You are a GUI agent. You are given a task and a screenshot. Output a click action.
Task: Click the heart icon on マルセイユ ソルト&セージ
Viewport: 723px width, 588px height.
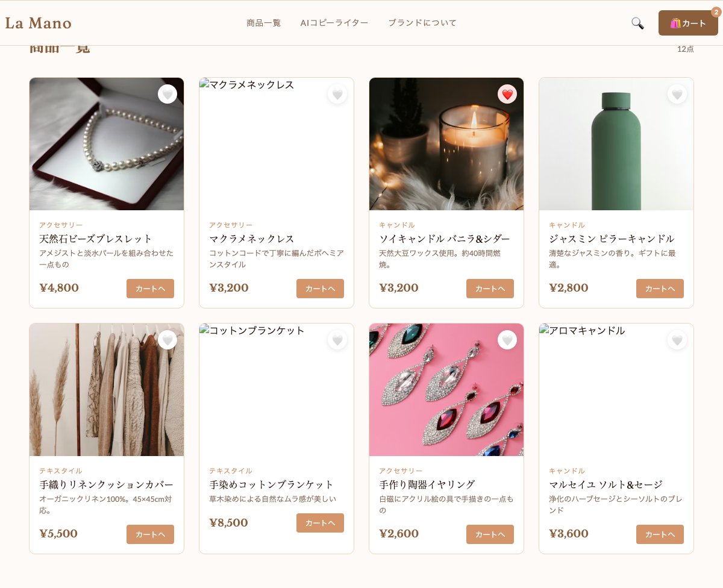[677, 340]
